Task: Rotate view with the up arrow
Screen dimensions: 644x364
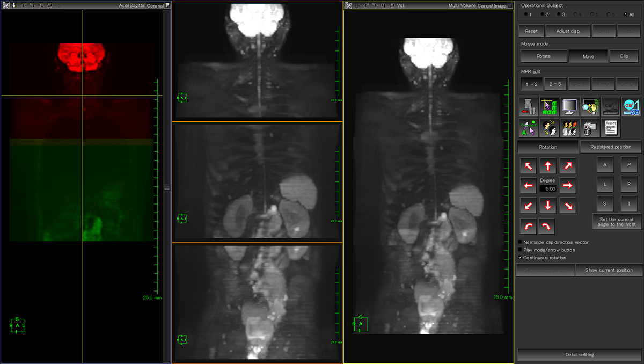Action: click(x=547, y=166)
